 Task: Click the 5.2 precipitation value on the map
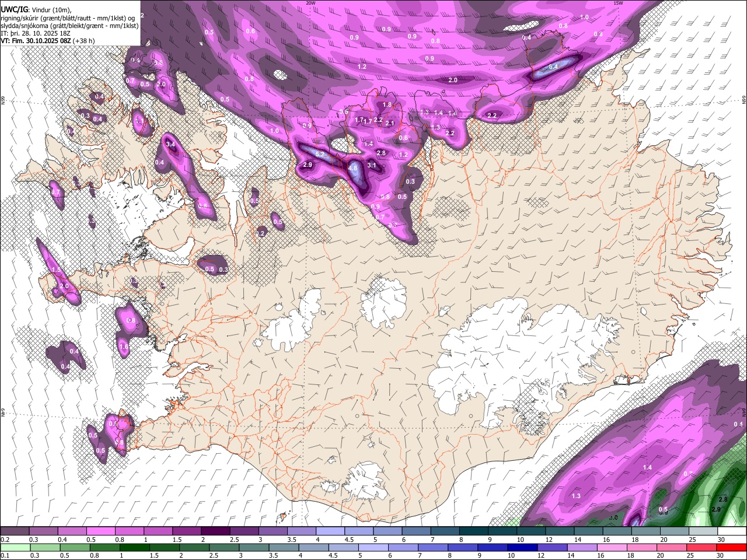320,153
